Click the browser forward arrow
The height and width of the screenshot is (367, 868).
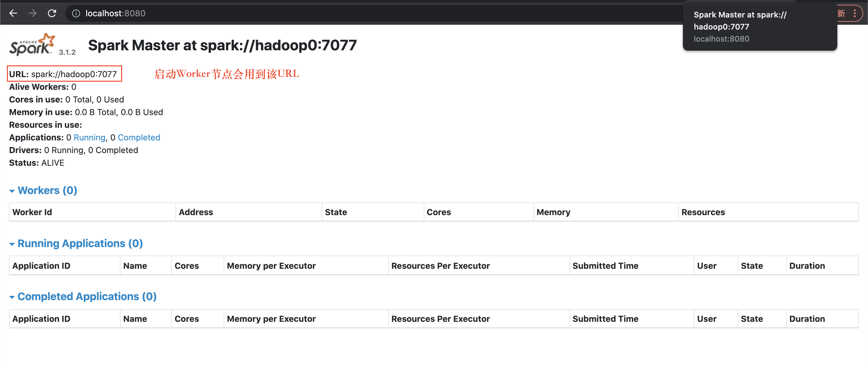[x=32, y=13]
